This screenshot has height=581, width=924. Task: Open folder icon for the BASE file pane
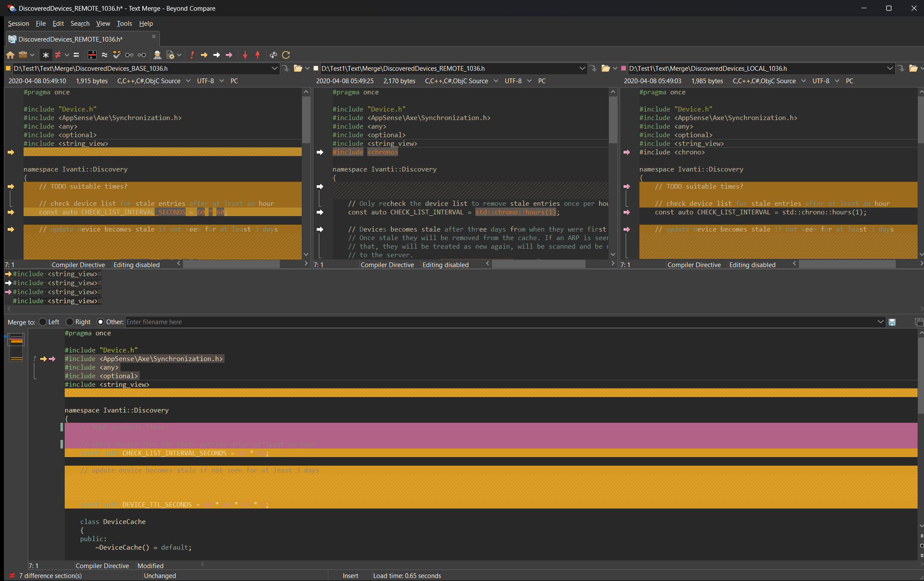click(298, 68)
